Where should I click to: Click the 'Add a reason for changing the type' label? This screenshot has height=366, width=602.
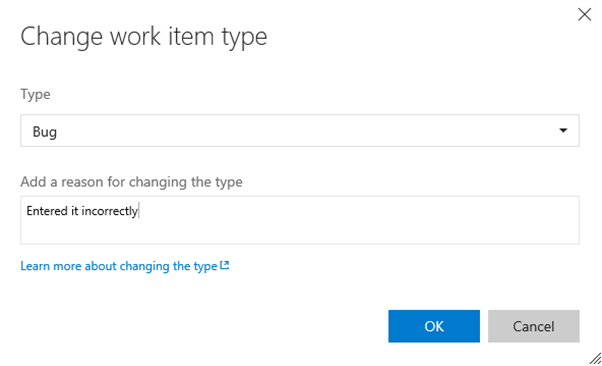point(131,182)
